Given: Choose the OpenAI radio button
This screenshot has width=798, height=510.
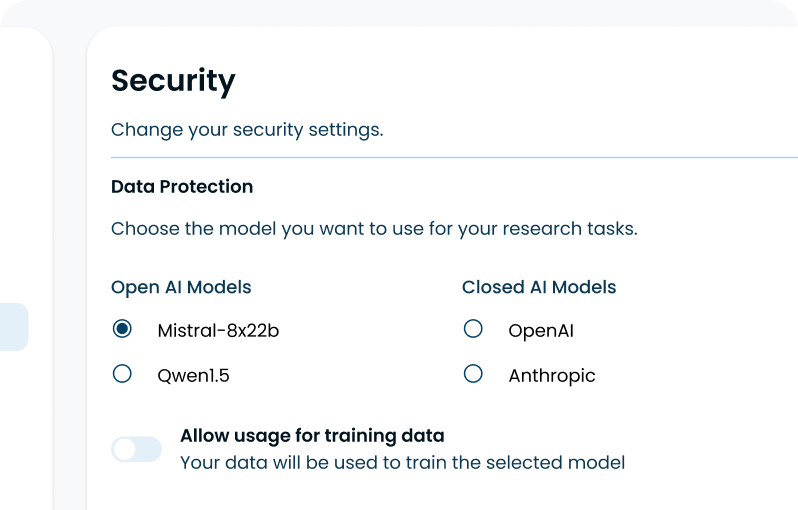Looking at the screenshot, I should pos(473,329).
